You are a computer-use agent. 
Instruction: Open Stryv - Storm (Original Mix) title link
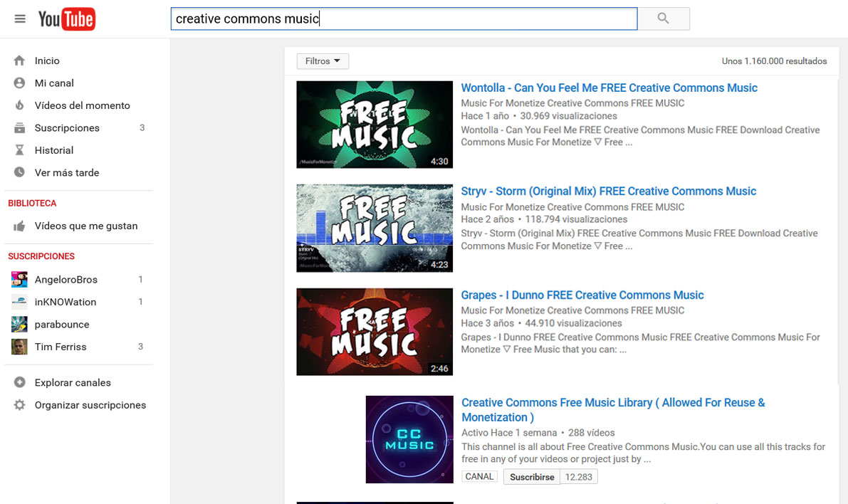point(609,191)
